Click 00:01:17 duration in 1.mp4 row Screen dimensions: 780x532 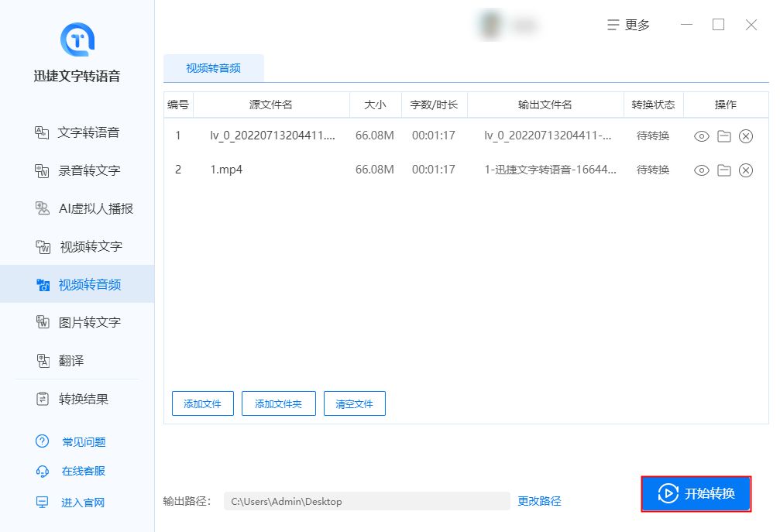tap(433, 170)
